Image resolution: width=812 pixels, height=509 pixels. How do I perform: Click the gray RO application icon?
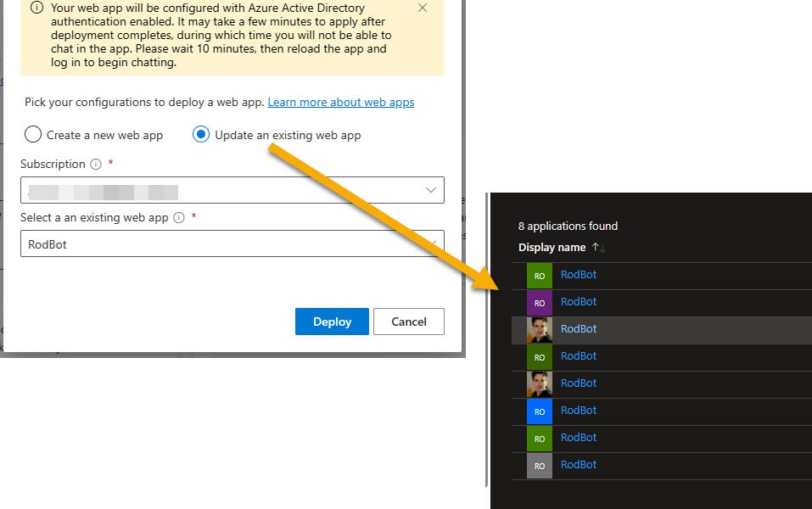pos(540,466)
